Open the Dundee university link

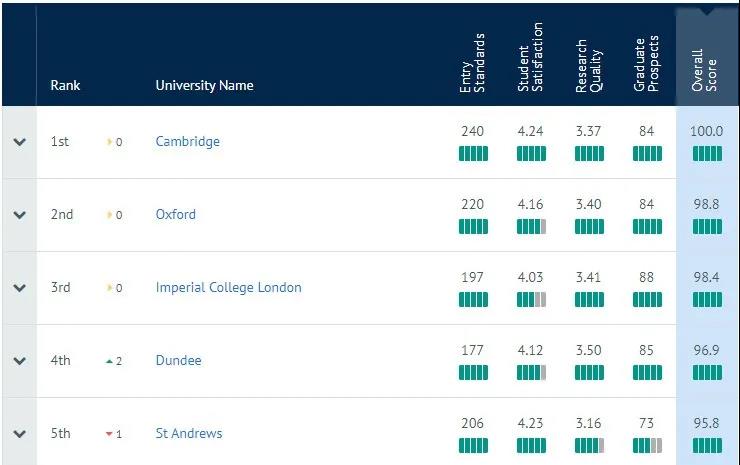(178, 360)
